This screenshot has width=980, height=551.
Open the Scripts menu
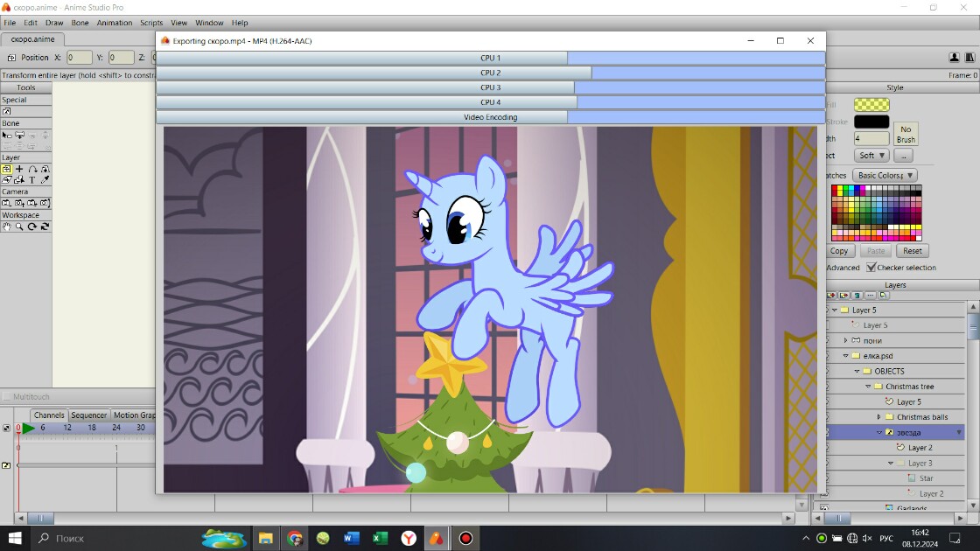tap(151, 23)
